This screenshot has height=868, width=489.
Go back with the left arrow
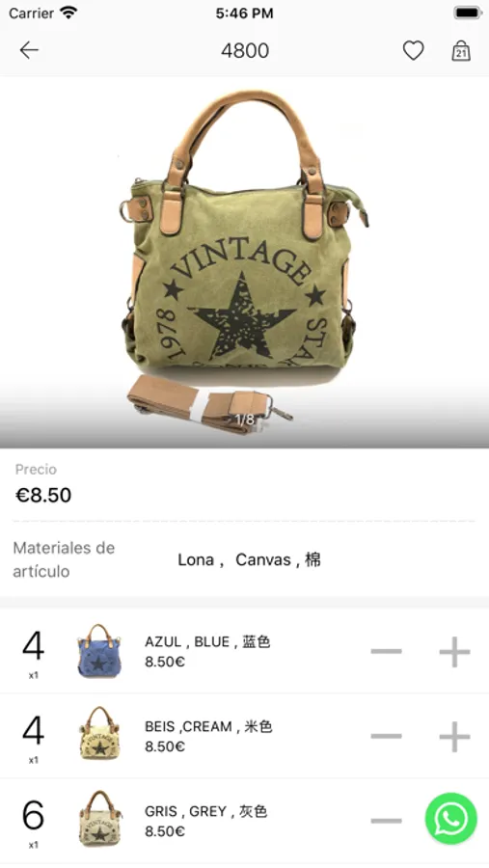click(x=29, y=50)
